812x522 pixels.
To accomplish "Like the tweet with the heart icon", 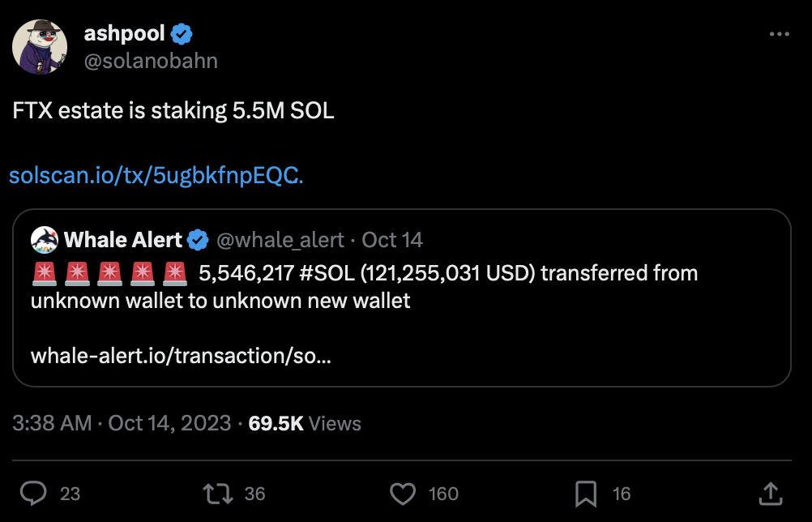I will click(403, 493).
